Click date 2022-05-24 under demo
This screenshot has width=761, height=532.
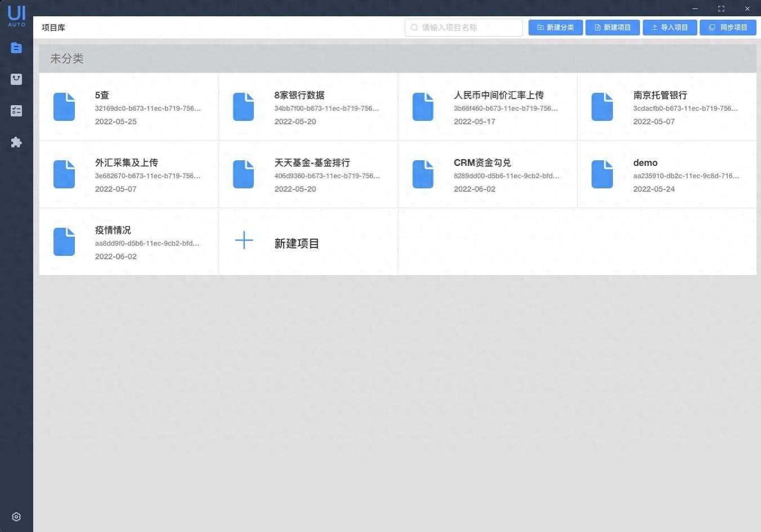click(x=654, y=189)
